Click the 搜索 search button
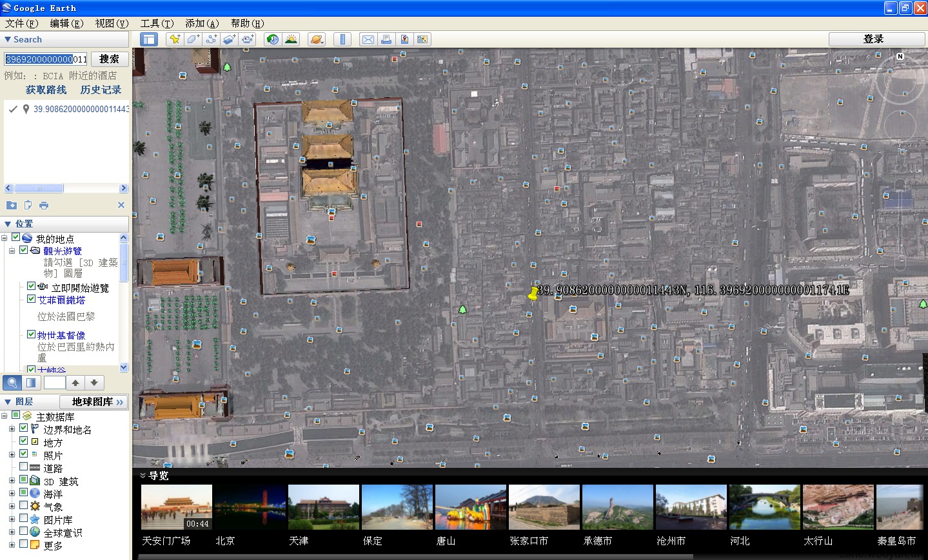 109,59
